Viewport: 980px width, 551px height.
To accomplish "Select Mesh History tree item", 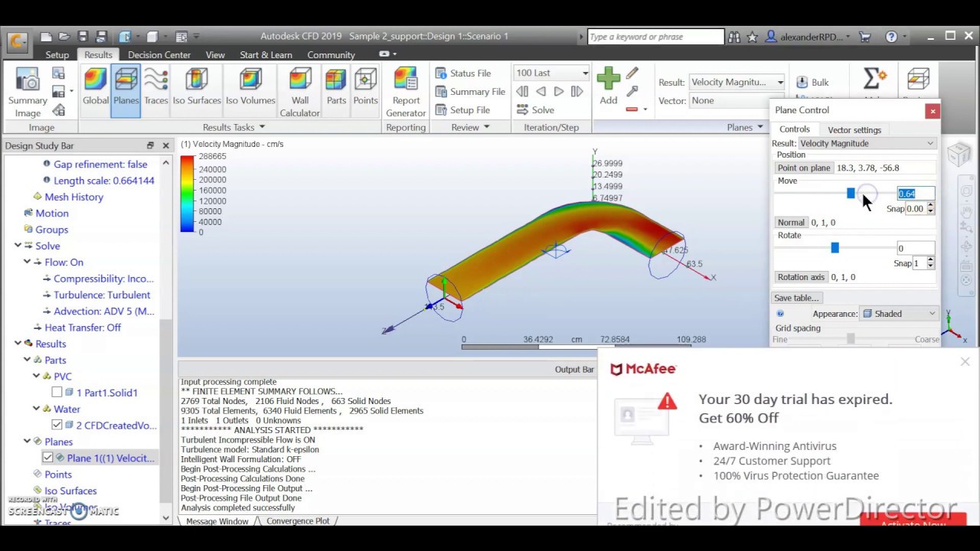I will tap(73, 197).
